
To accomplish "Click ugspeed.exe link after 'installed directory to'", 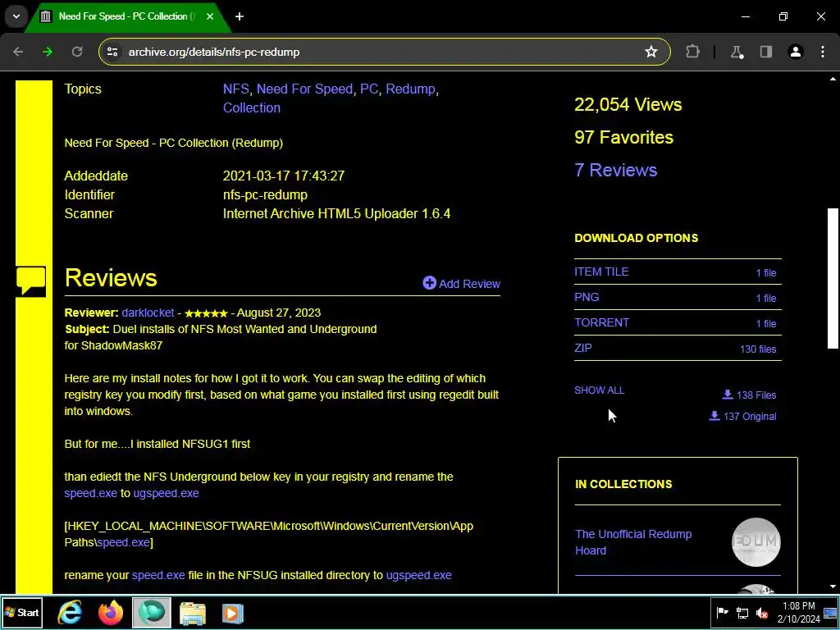I will click(x=419, y=575).
